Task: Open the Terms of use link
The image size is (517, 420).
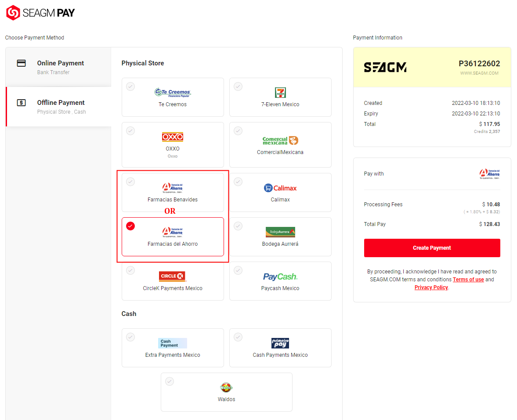Action: pos(468,279)
